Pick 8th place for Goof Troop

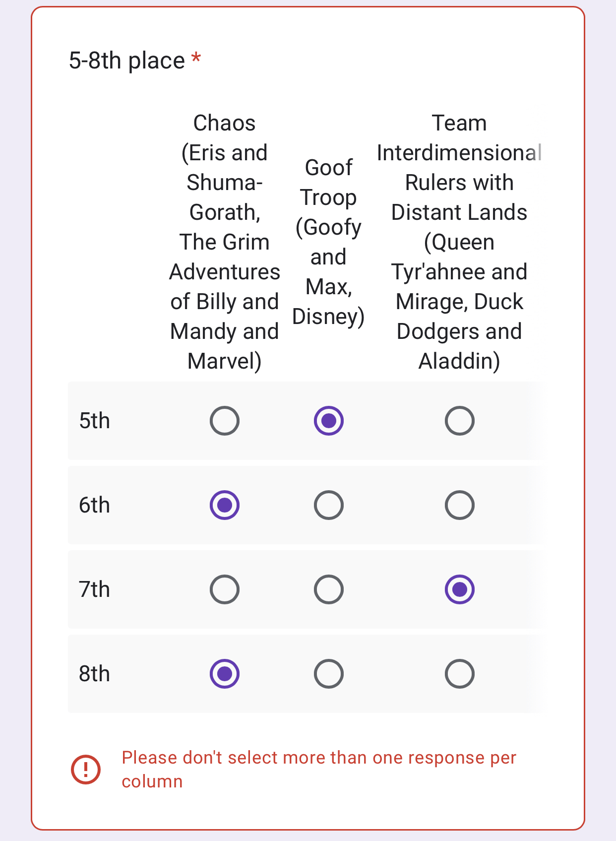(329, 674)
